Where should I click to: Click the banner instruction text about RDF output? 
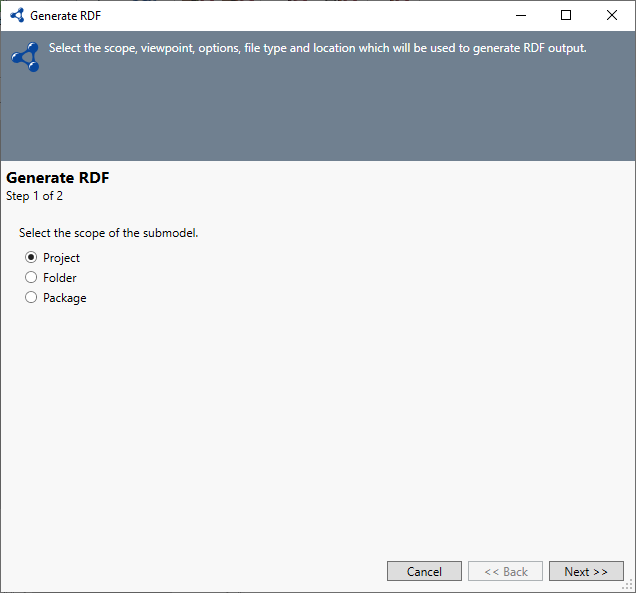coord(317,48)
